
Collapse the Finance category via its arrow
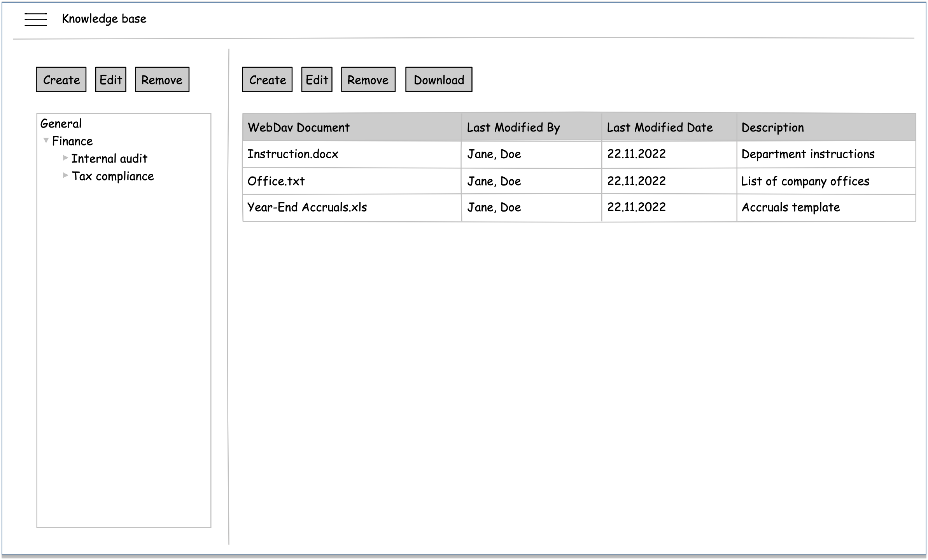click(x=46, y=140)
